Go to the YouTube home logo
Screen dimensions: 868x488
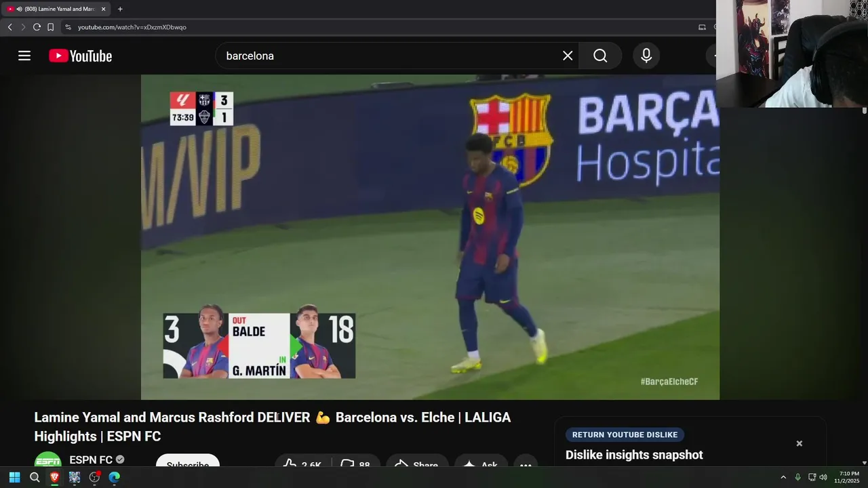point(80,56)
